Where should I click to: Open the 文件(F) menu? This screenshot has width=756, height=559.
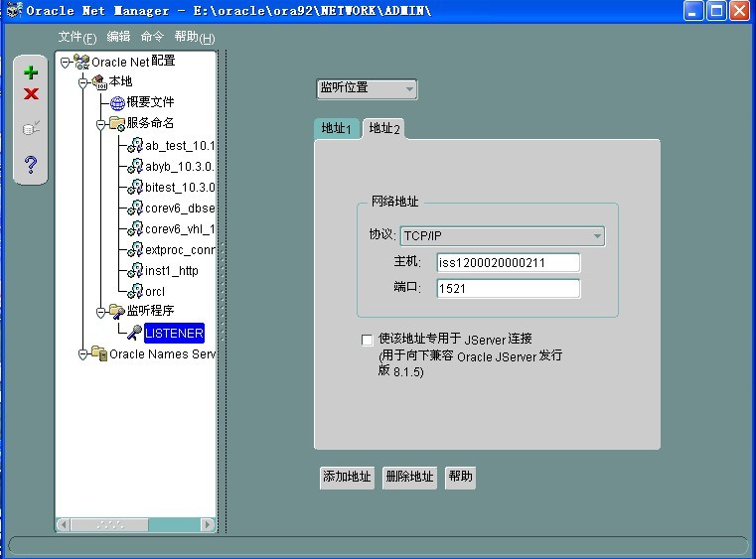click(x=77, y=37)
